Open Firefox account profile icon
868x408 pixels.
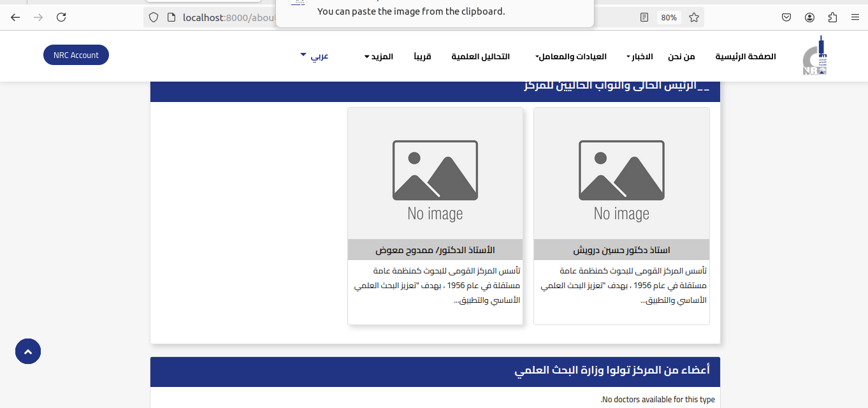[809, 18]
